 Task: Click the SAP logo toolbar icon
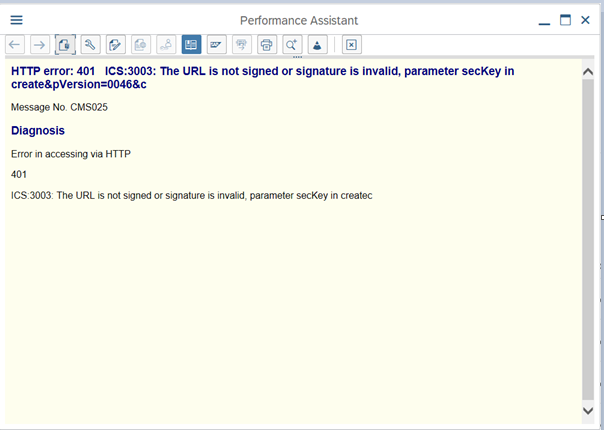tap(216, 45)
